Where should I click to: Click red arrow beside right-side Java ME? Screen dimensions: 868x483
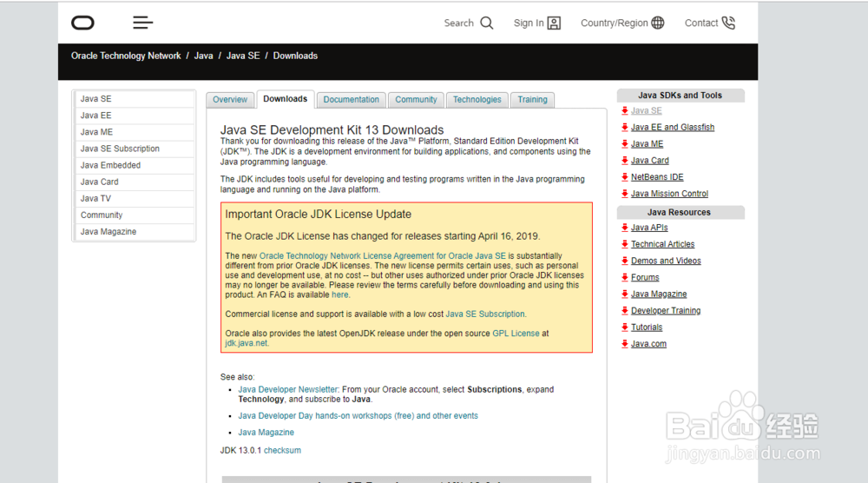click(624, 144)
